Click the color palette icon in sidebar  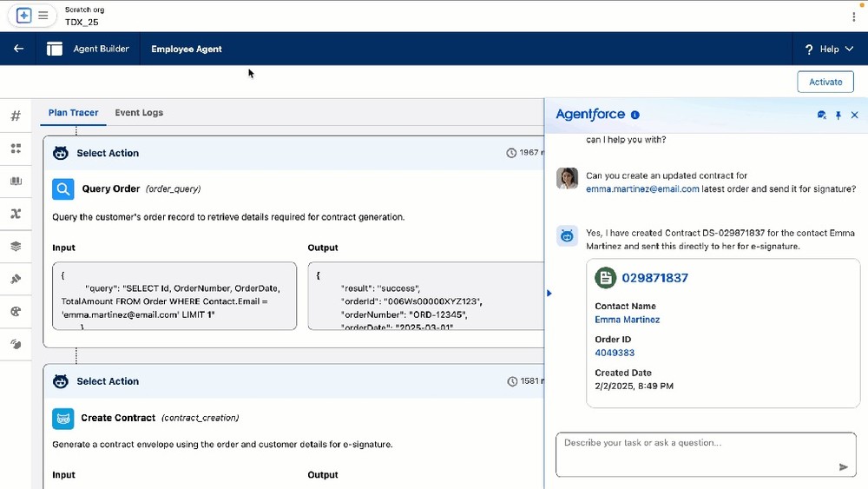point(16,311)
